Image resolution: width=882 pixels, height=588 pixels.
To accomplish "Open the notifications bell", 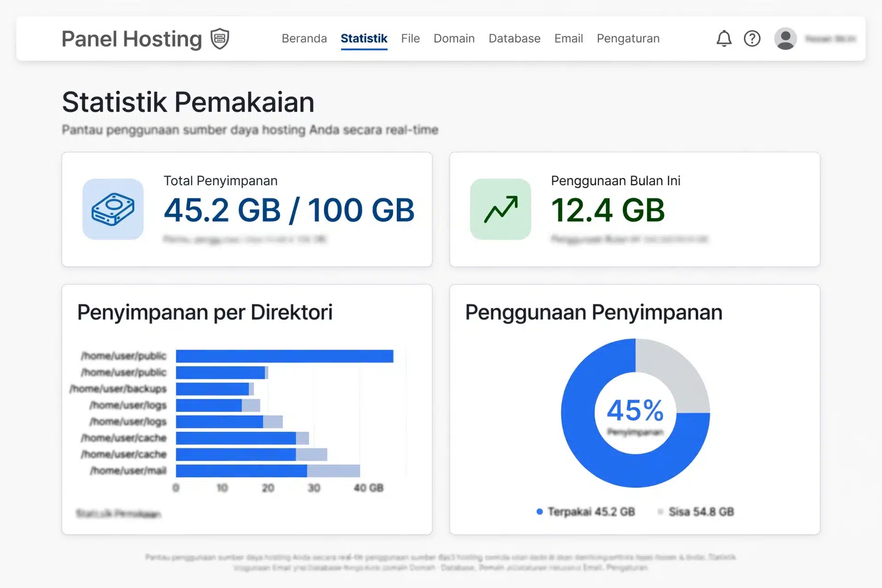I will [x=724, y=39].
